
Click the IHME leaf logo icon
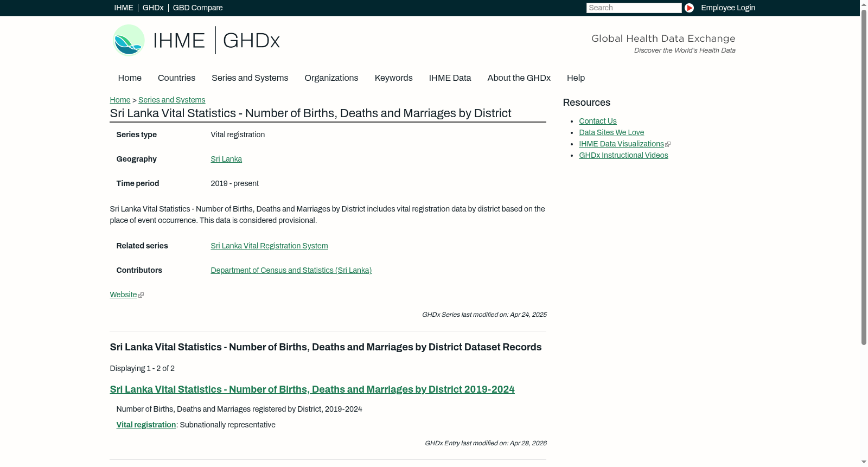coord(129,40)
